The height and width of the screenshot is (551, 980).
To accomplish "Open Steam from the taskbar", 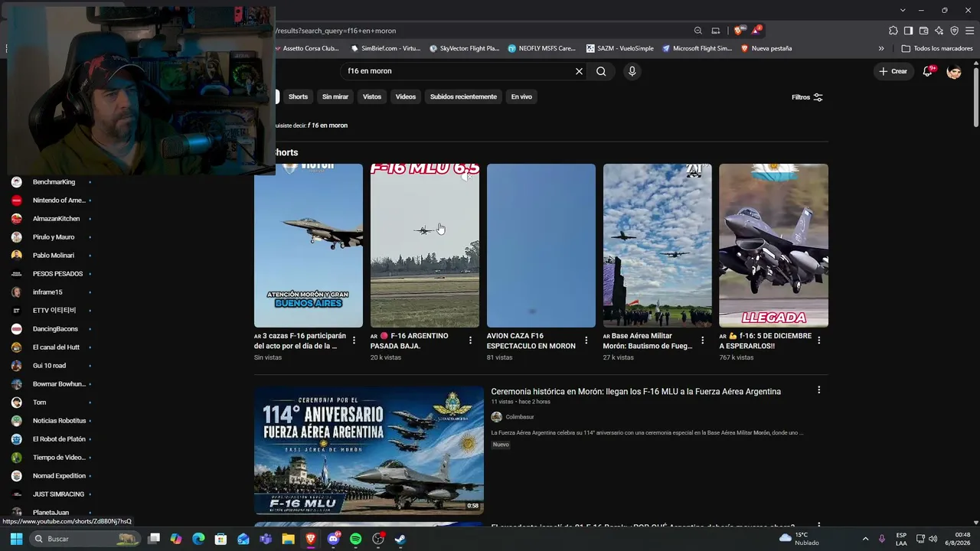I will (400, 539).
